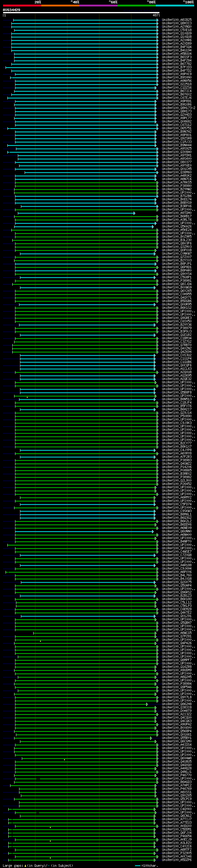
Task: Open hit UniRef100_A7RKS5
Action: click(x=177, y=183)
